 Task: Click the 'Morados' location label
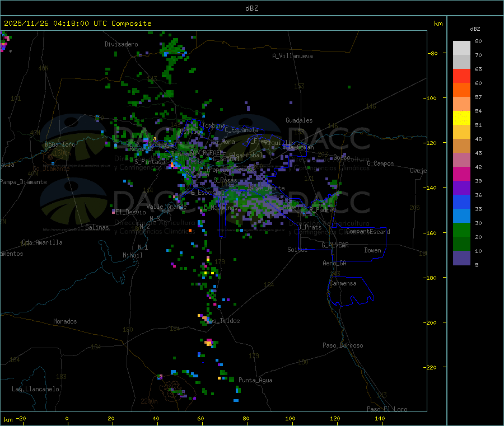[66, 321]
